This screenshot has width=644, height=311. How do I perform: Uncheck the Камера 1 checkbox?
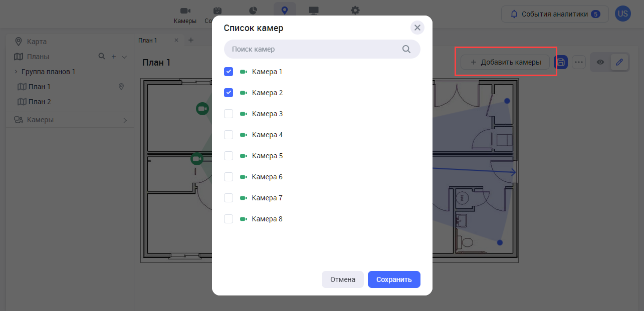[x=229, y=72]
